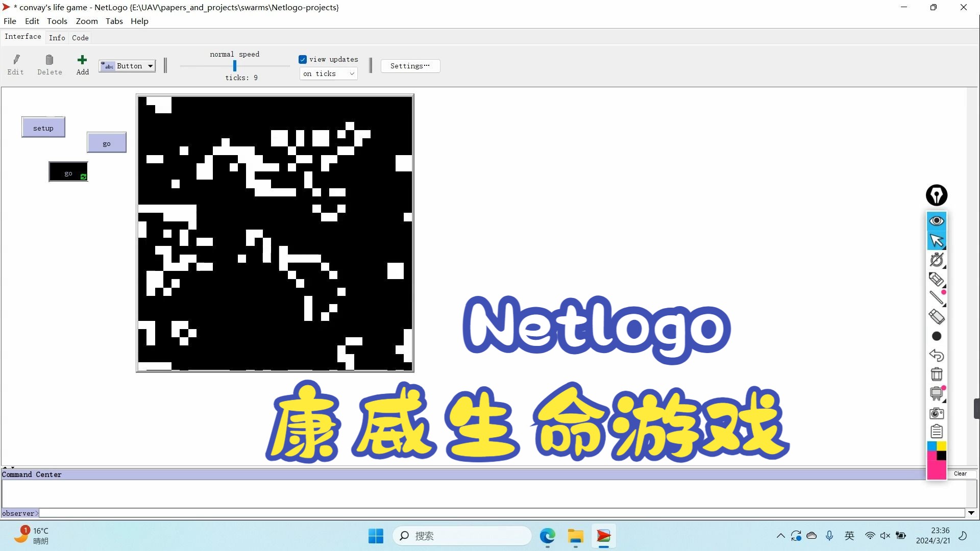Click the Settings button
Viewport: 980px width, 551px height.
pyautogui.click(x=409, y=65)
